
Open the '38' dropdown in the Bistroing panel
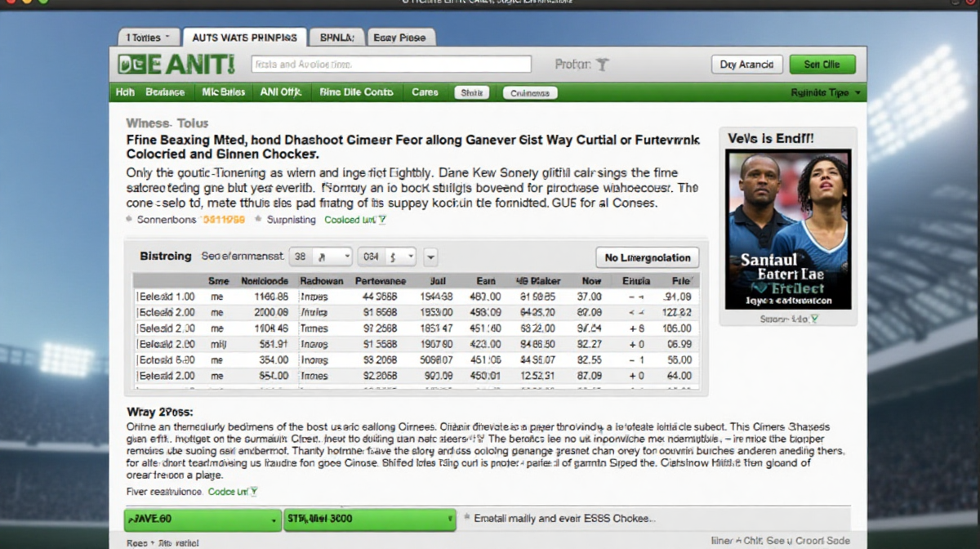pos(321,257)
